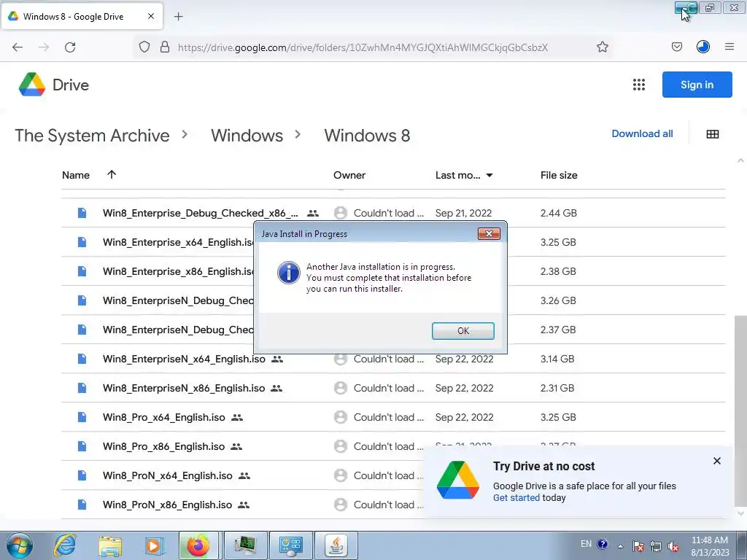Launch Internet Explorer from taskbar
This screenshot has height=560, width=747.
point(65,545)
